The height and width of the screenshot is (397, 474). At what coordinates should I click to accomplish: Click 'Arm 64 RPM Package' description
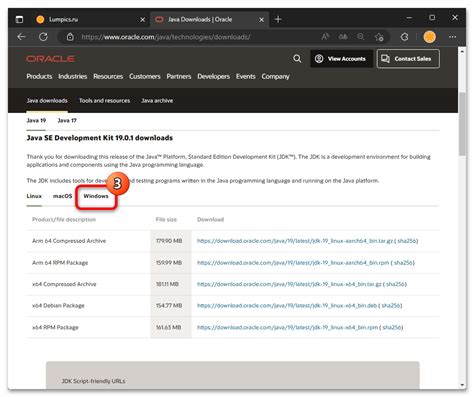pyautogui.click(x=60, y=263)
